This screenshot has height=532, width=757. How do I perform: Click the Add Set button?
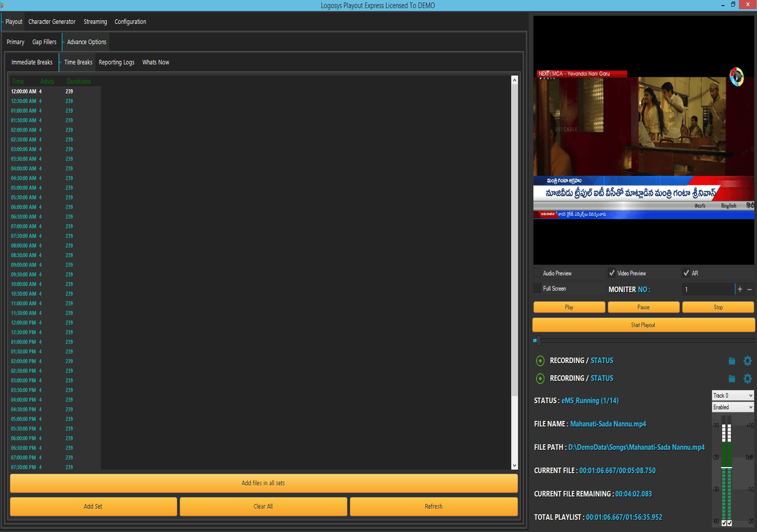click(93, 507)
